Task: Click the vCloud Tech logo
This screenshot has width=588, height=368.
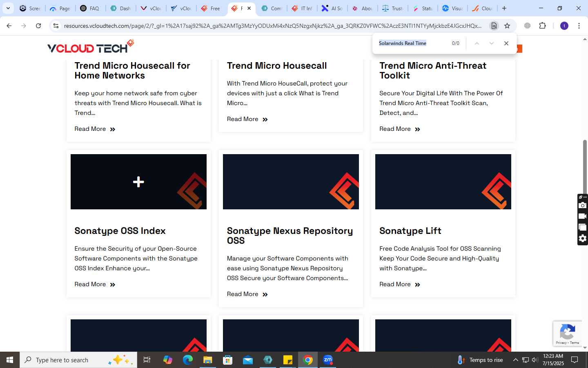Action: (x=91, y=46)
